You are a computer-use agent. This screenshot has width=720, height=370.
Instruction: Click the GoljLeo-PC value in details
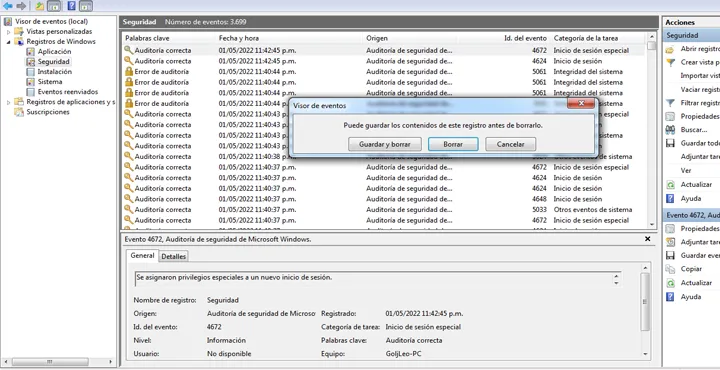pyautogui.click(x=403, y=354)
